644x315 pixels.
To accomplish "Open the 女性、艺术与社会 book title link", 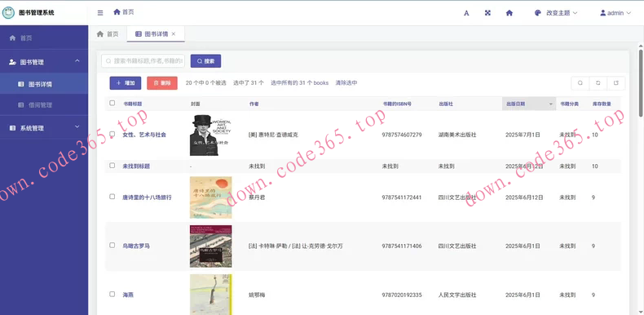I will (x=144, y=135).
